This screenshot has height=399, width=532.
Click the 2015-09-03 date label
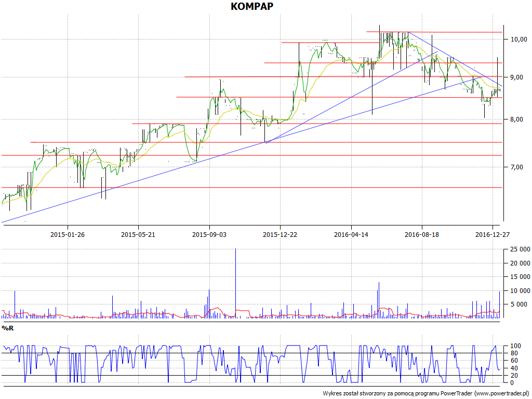[209, 234]
